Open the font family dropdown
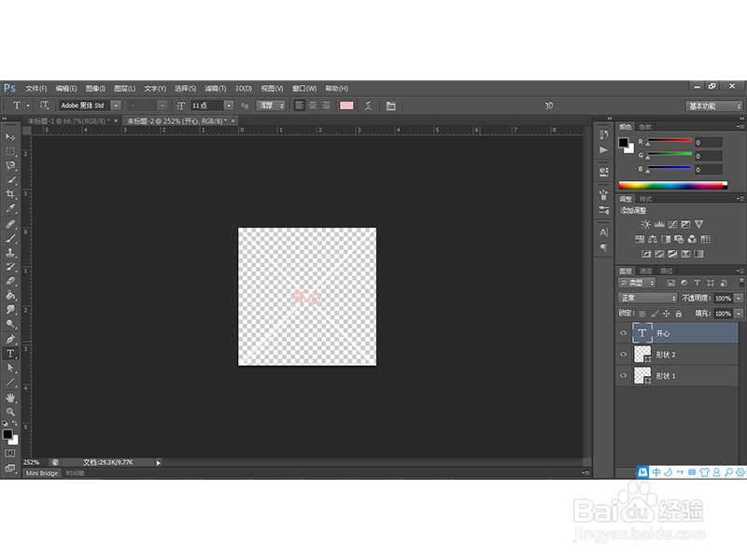The width and height of the screenshot is (747, 560). [116, 105]
